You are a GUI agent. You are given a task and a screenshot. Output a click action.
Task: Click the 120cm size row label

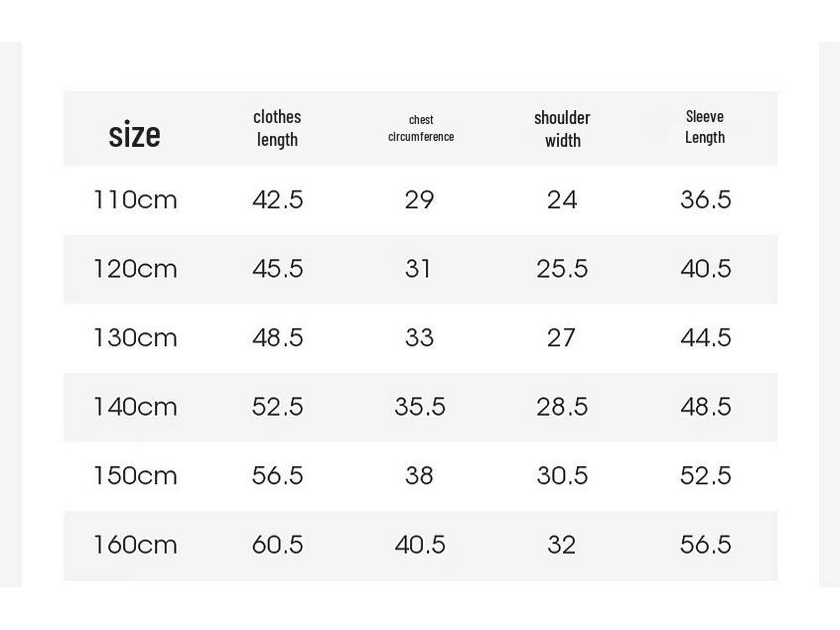[x=135, y=269]
